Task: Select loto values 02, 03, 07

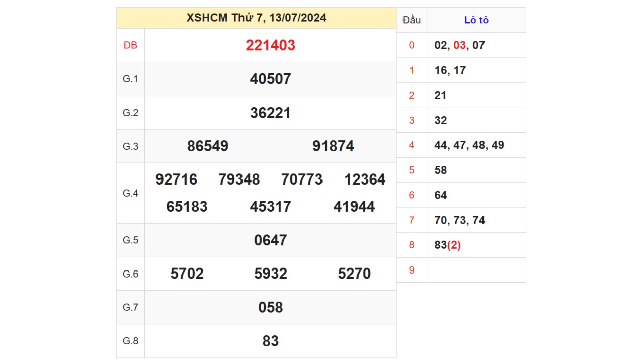Action: coord(459,45)
